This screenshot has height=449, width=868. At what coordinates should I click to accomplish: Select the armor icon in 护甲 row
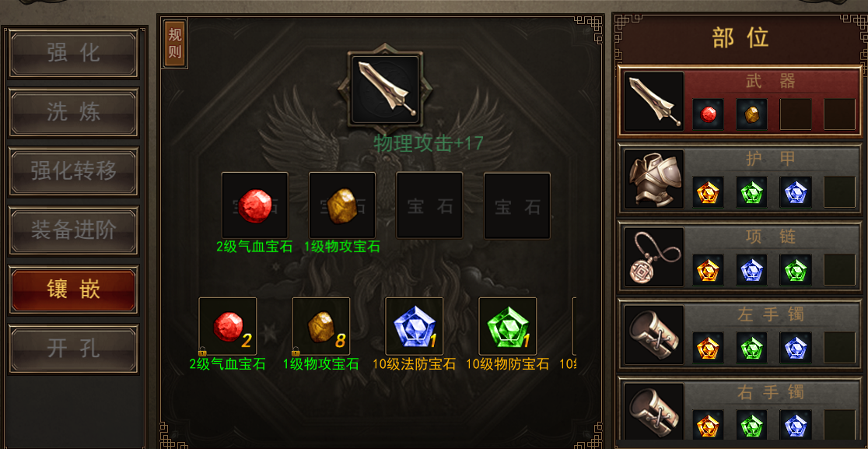tap(654, 180)
